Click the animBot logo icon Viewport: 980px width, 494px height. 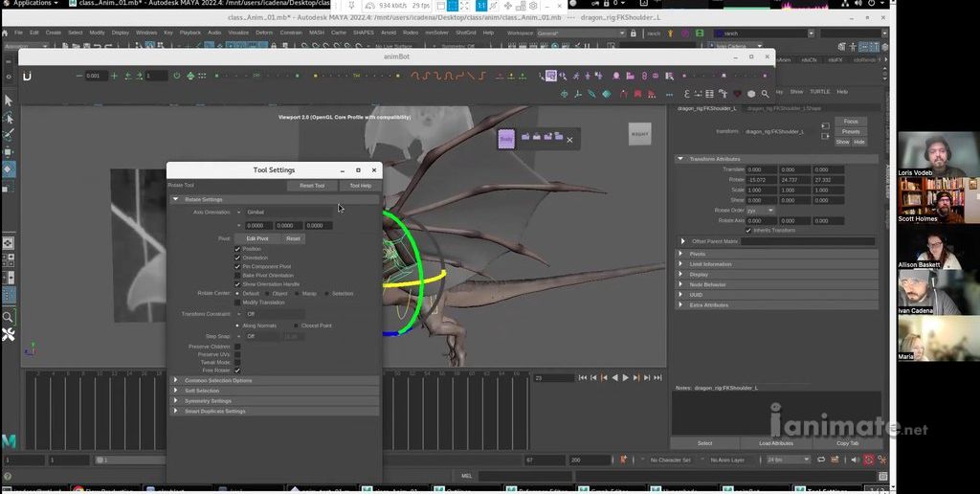point(27,76)
